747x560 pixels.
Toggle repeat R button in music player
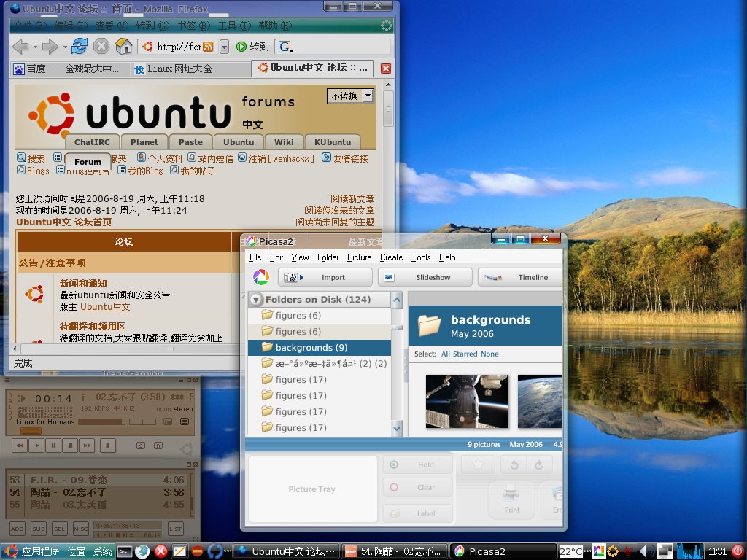pyautogui.click(x=158, y=446)
